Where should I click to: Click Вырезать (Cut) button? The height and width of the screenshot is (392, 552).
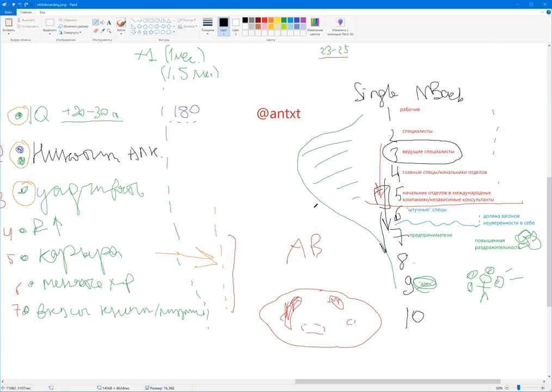[27, 20]
